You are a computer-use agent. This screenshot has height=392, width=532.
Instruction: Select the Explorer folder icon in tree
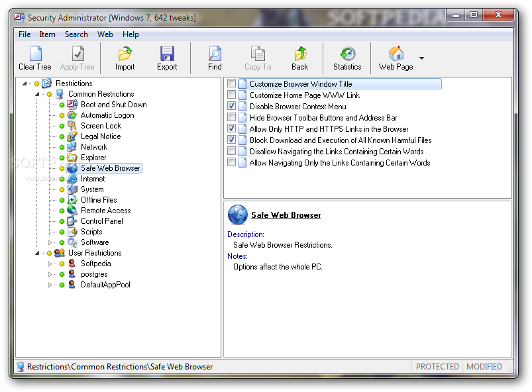tap(72, 158)
